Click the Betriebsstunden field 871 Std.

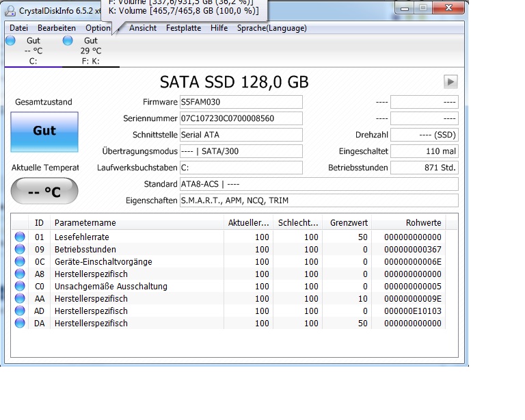(x=425, y=168)
